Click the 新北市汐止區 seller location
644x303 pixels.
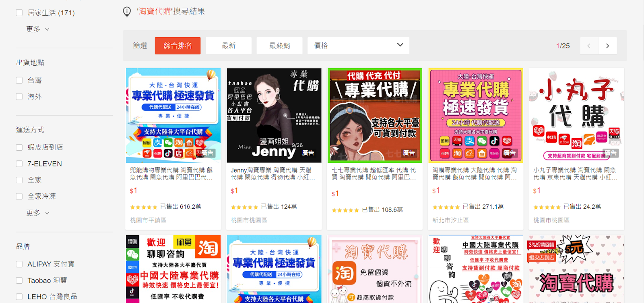(x=450, y=220)
